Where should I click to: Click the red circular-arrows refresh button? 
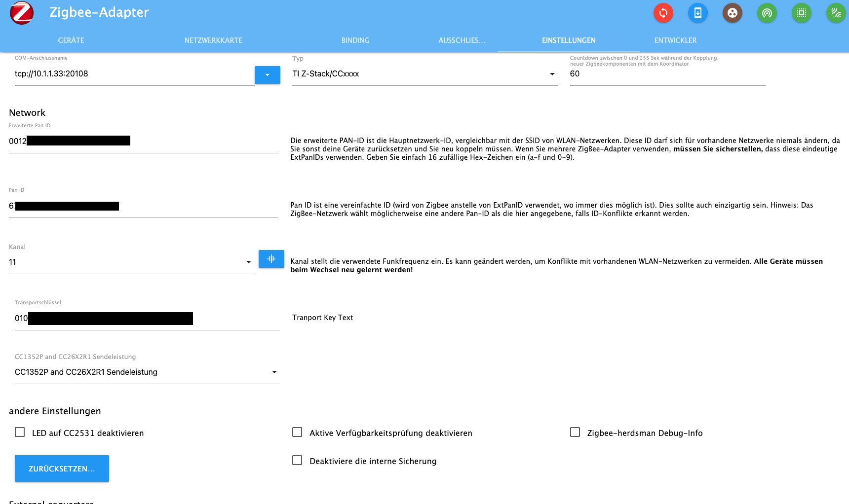(663, 13)
